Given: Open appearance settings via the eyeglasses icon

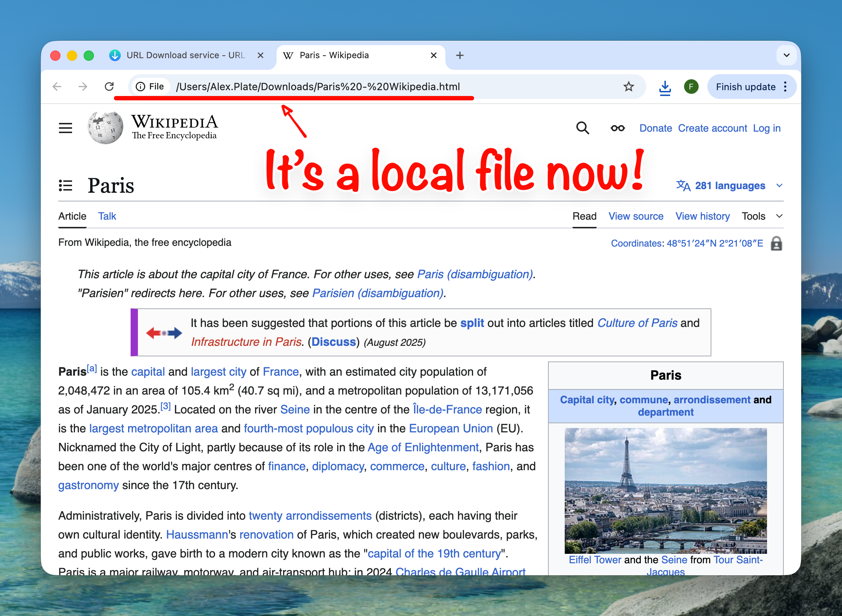Looking at the screenshot, I should (617, 128).
